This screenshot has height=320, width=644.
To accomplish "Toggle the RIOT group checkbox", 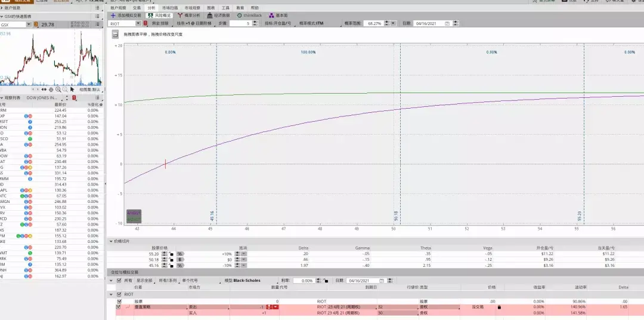I will coord(119,294).
